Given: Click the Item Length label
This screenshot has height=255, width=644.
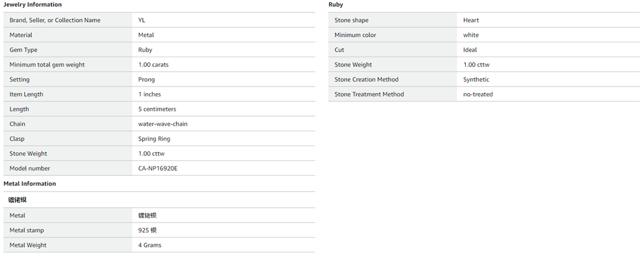Looking at the screenshot, I should point(26,95).
